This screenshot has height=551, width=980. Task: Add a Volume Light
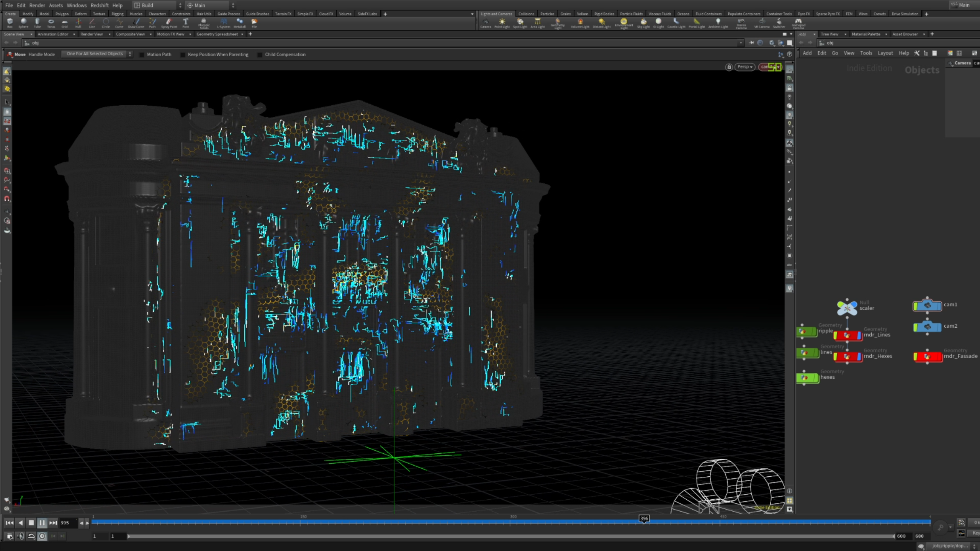(580, 23)
